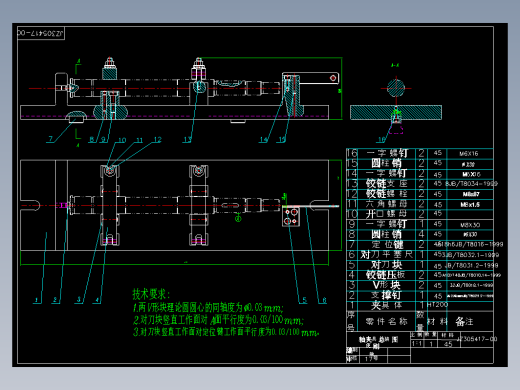
Task: Click balloon number 2 below plan view
Action: 55,300
